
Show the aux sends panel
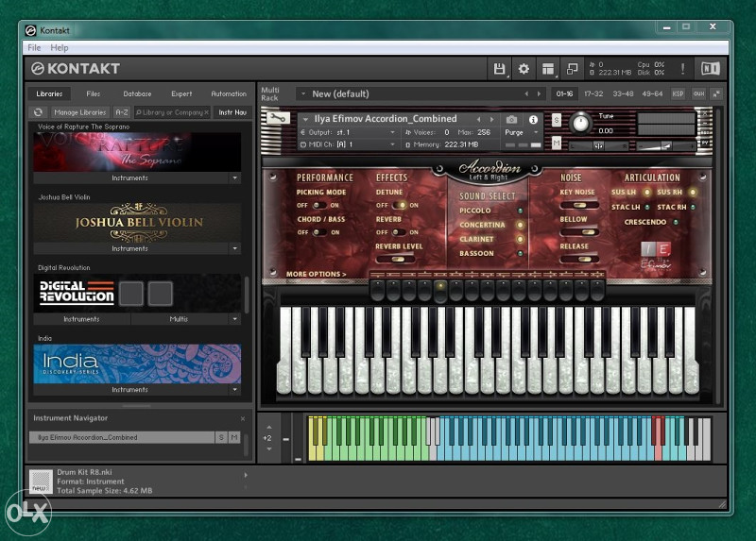point(698,93)
